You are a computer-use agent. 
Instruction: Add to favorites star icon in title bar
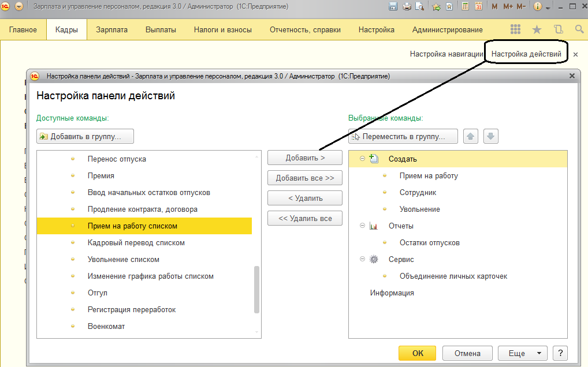point(436,6)
